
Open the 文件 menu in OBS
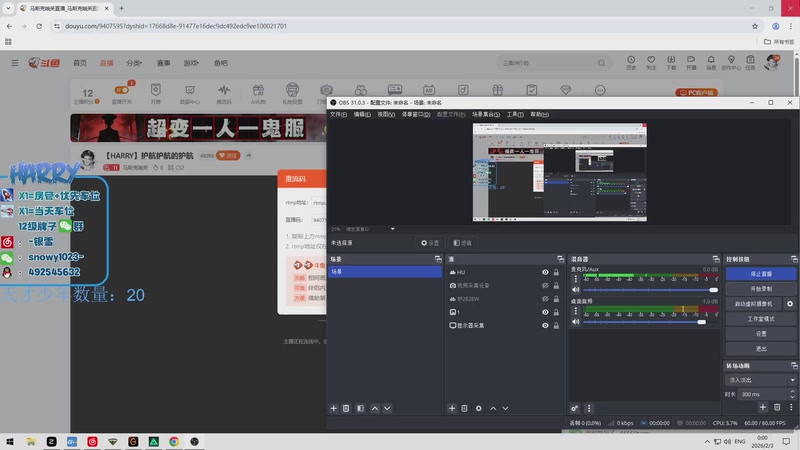pyautogui.click(x=338, y=114)
